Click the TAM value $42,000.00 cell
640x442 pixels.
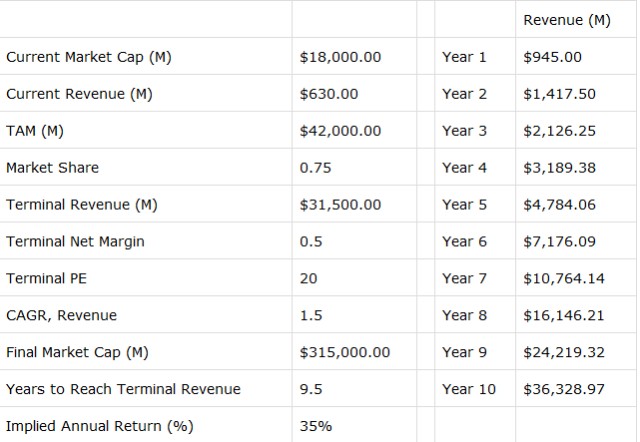pos(340,131)
